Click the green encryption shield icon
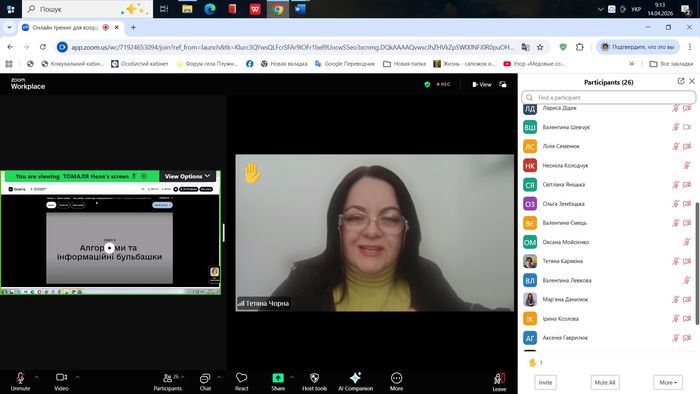700x394 pixels. pos(427,84)
